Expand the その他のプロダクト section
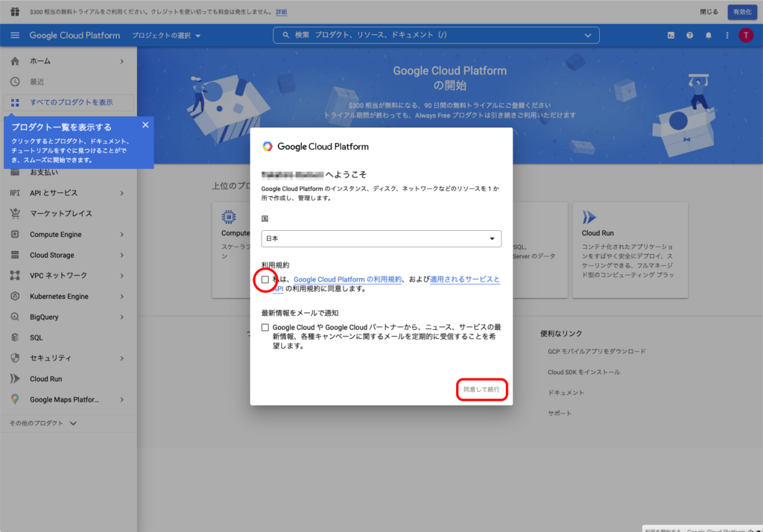This screenshot has width=763, height=532. tap(43, 423)
